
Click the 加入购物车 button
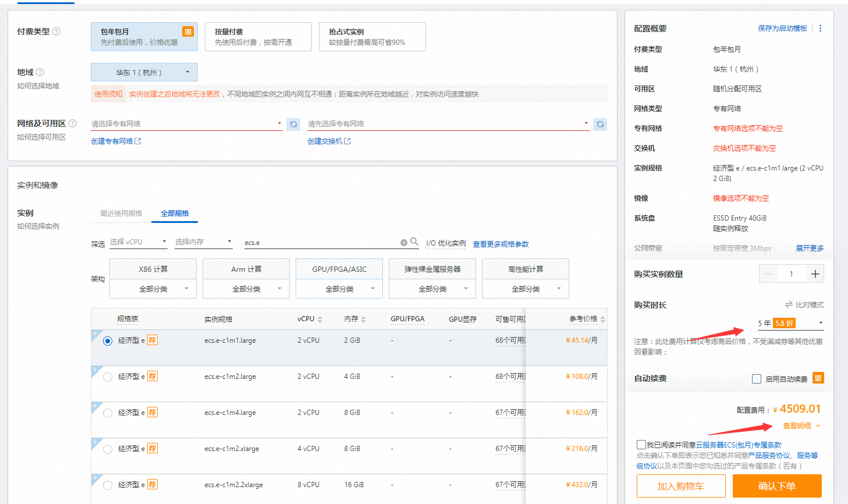(681, 486)
